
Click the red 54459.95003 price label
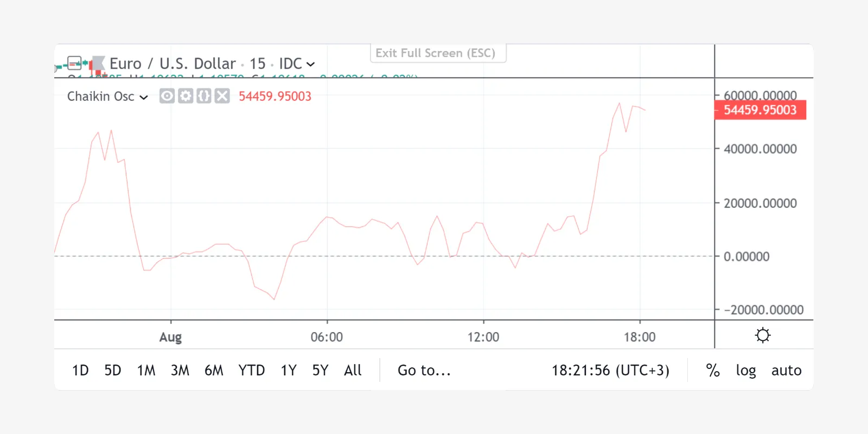click(760, 110)
